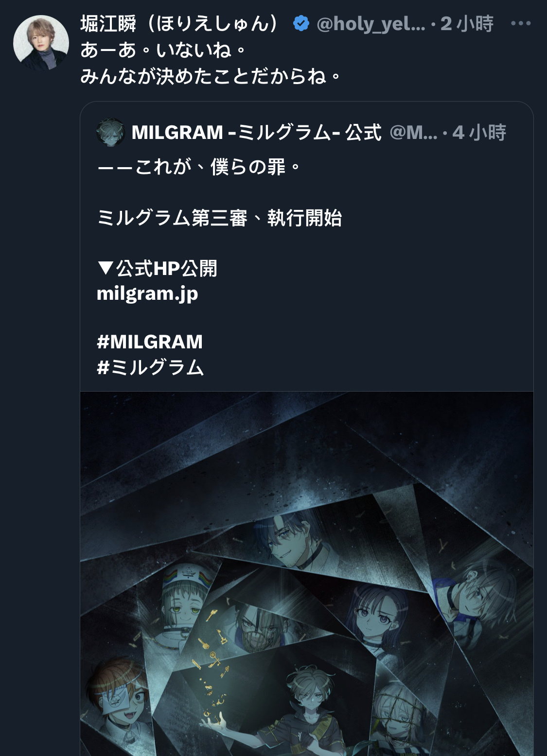Click the 堀江瞬（ほりえしゅん） display name
The image size is (547, 756).
[179, 23]
